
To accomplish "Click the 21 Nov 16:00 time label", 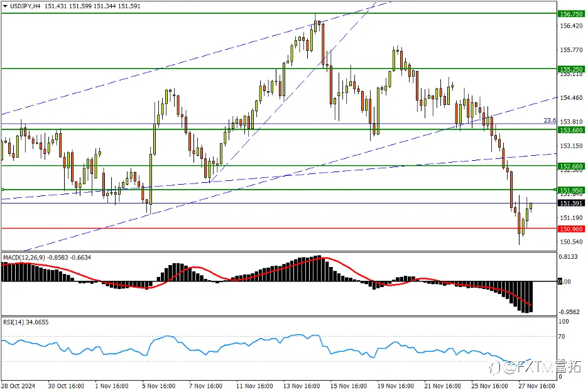I will tap(442, 386).
